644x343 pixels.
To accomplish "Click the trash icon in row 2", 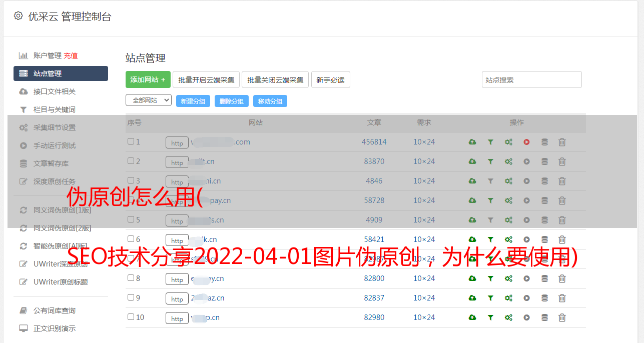I will (x=562, y=161).
